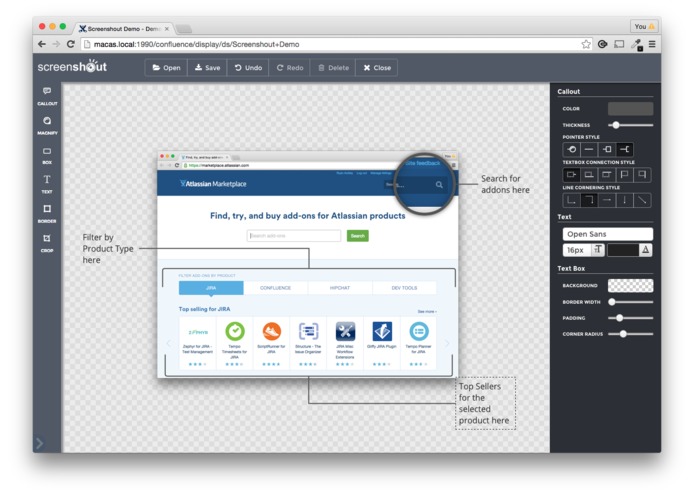Screen dimensions: 695x494
Task: Choose plain line pointer style
Action: [x=589, y=149]
